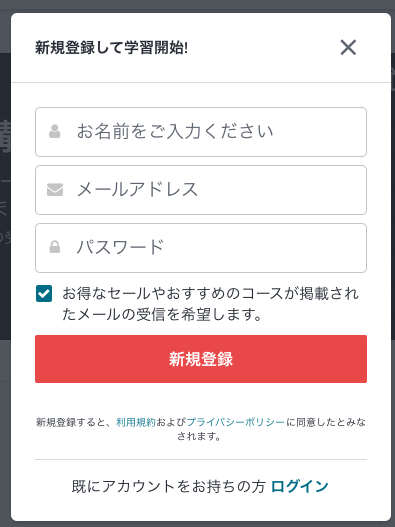Screen dimensions: 395x527
Task: Open the 利用規約 terms link
Action: tap(136, 422)
